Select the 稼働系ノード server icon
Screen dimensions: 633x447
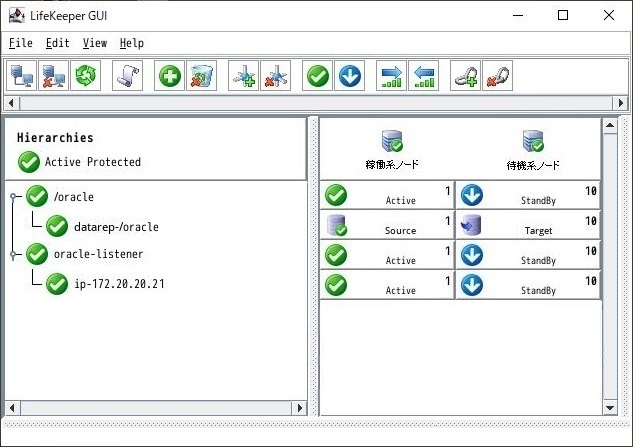coord(392,141)
